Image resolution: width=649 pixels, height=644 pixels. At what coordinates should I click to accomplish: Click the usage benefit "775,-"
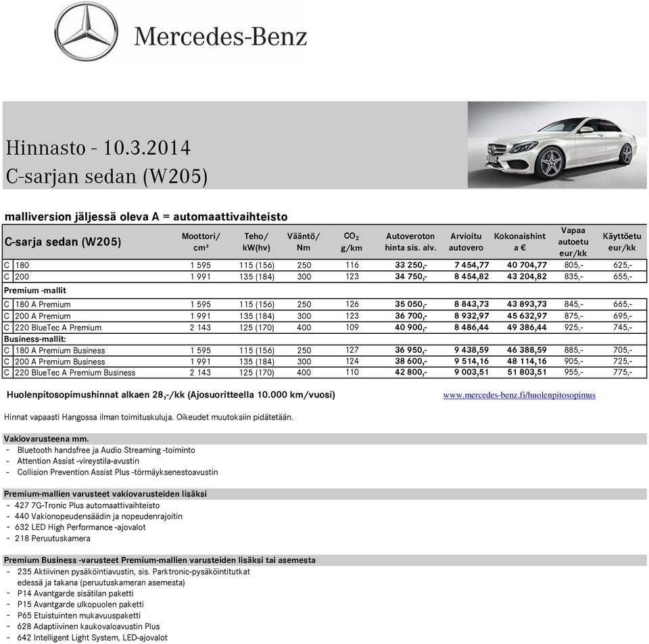point(623,372)
